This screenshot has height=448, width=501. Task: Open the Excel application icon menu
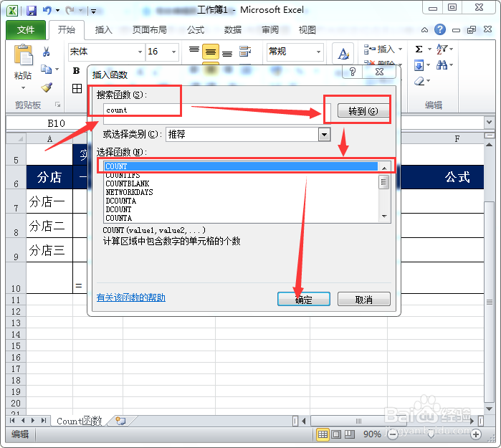pos(12,11)
